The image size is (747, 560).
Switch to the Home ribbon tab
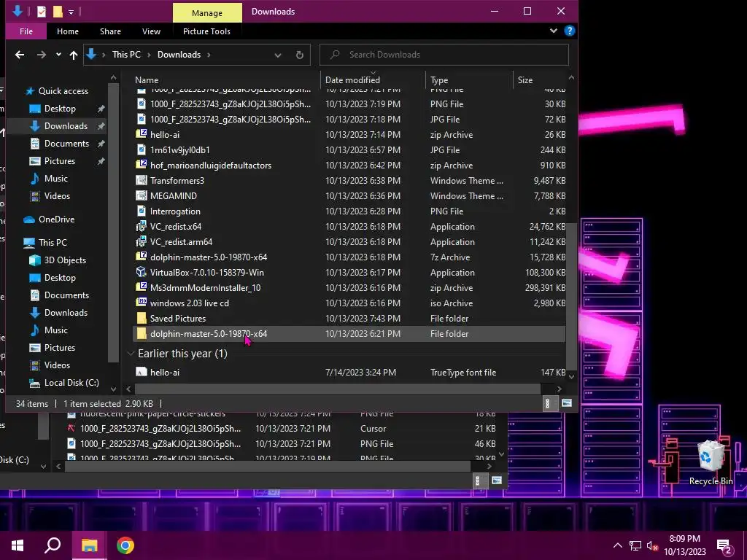tap(68, 31)
